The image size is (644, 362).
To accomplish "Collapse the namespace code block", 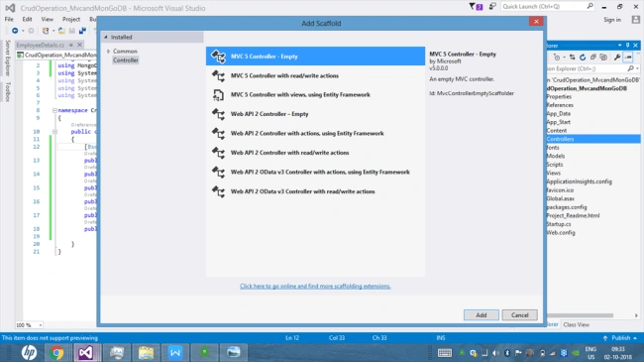I will tap(54, 110).
